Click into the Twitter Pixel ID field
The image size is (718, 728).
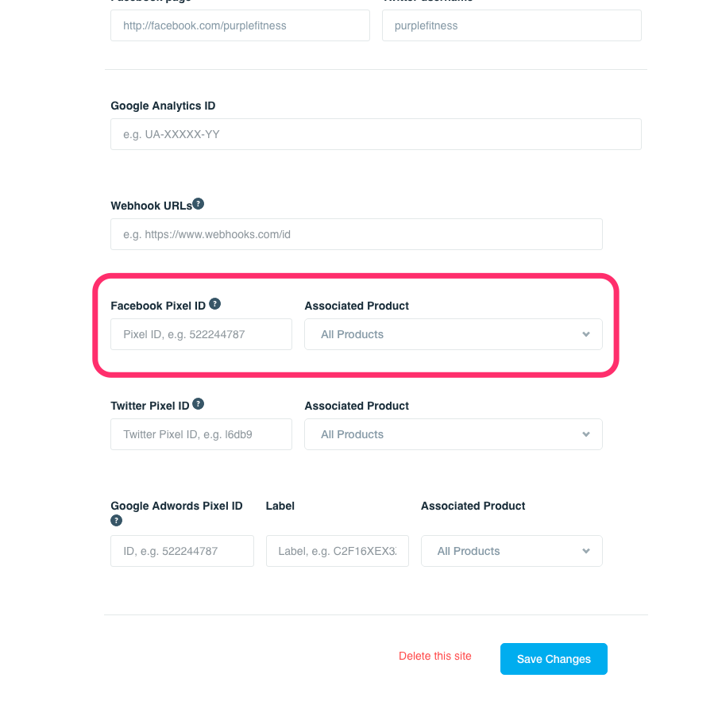(x=201, y=434)
